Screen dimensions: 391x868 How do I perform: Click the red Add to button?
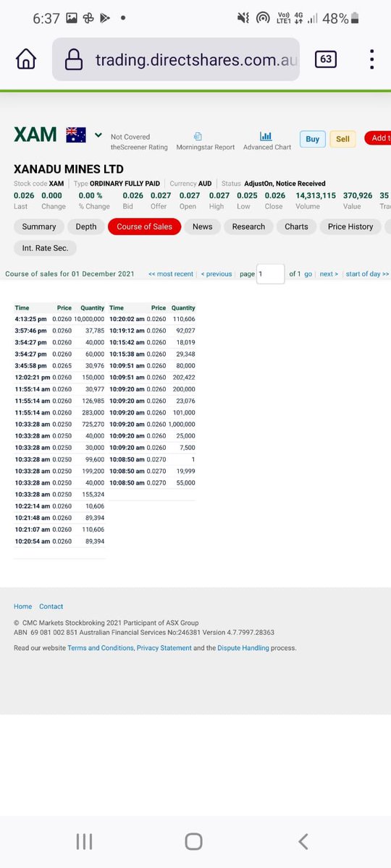[x=377, y=138]
